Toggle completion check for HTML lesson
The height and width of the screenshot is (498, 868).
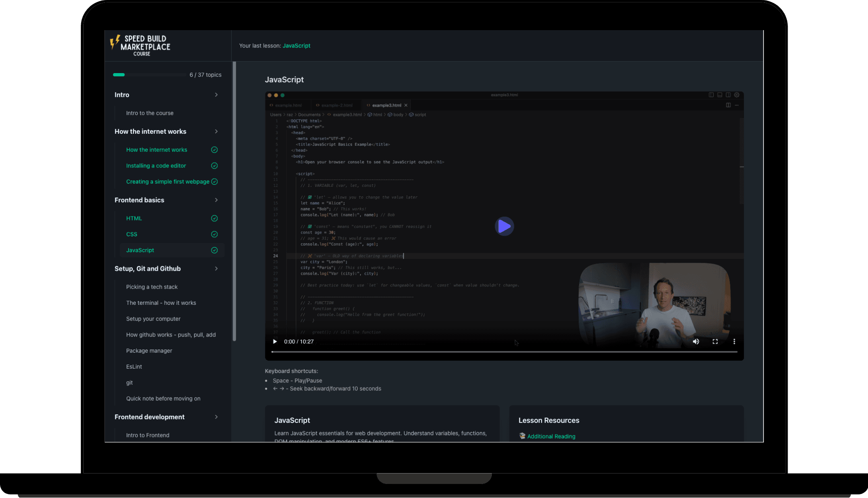tap(215, 218)
